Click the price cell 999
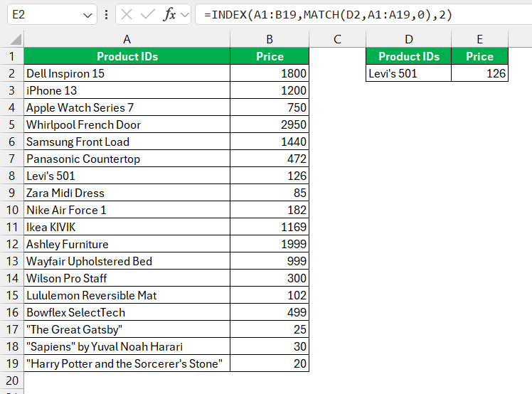532x394 pixels. pyautogui.click(x=270, y=261)
